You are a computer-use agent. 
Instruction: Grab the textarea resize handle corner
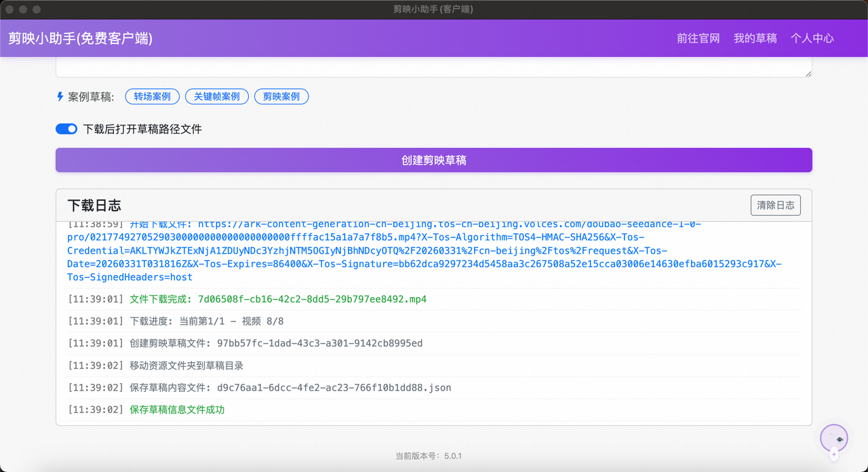click(808, 73)
